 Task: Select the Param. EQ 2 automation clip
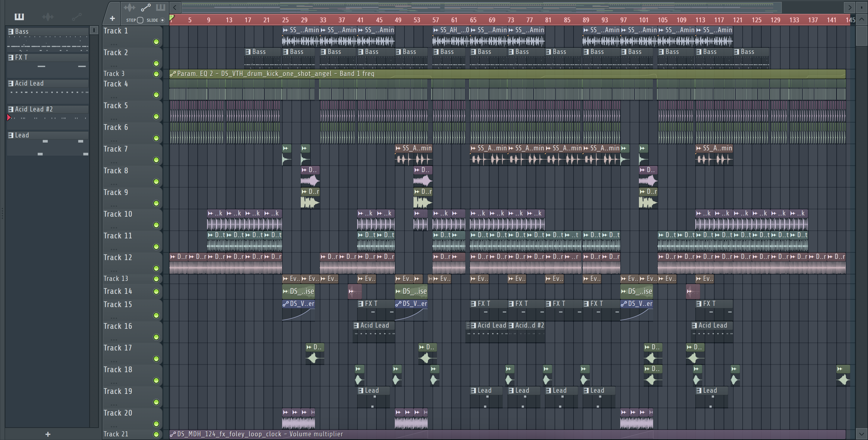tap(507, 74)
